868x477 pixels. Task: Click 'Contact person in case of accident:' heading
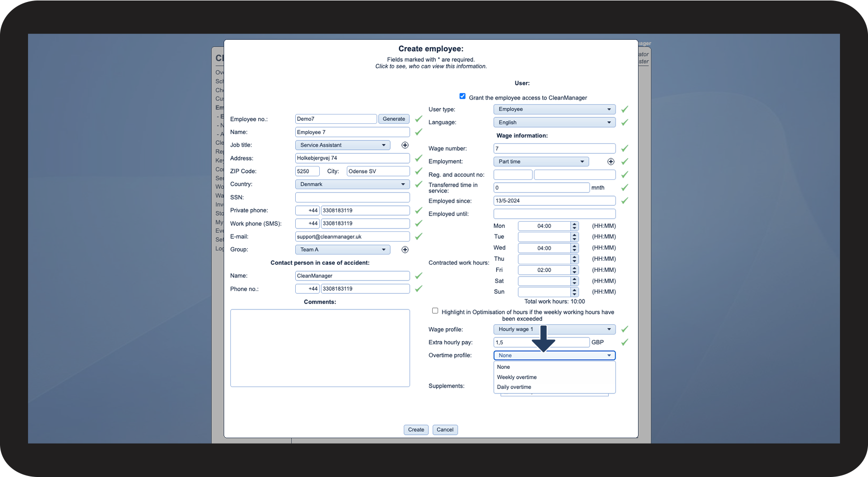[x=320, y=263]
